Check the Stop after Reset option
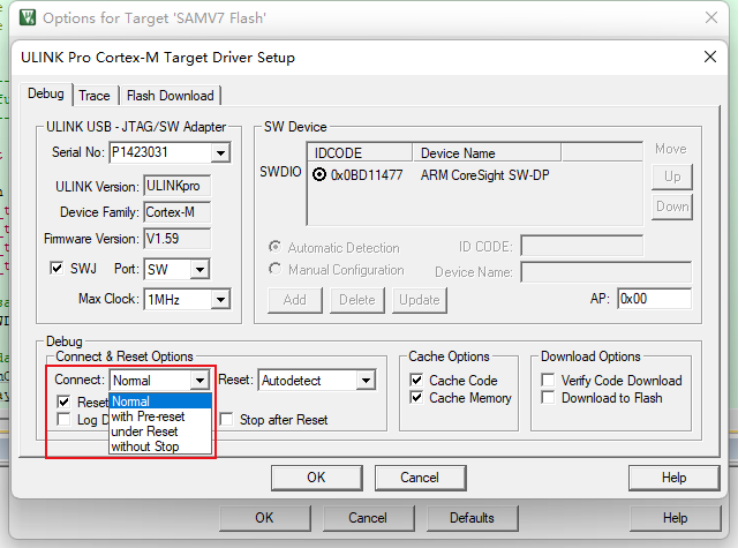Image resolution: width=739 pixels, height=548 pixels. (227, 420)
